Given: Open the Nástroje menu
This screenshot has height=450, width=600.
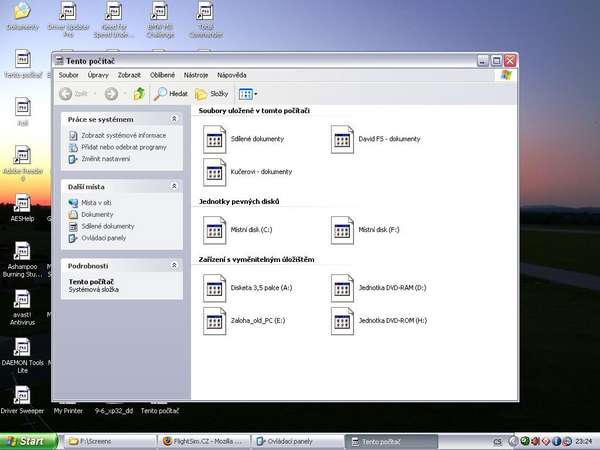Looking at the screenshot, I should [x=196, y=75].
